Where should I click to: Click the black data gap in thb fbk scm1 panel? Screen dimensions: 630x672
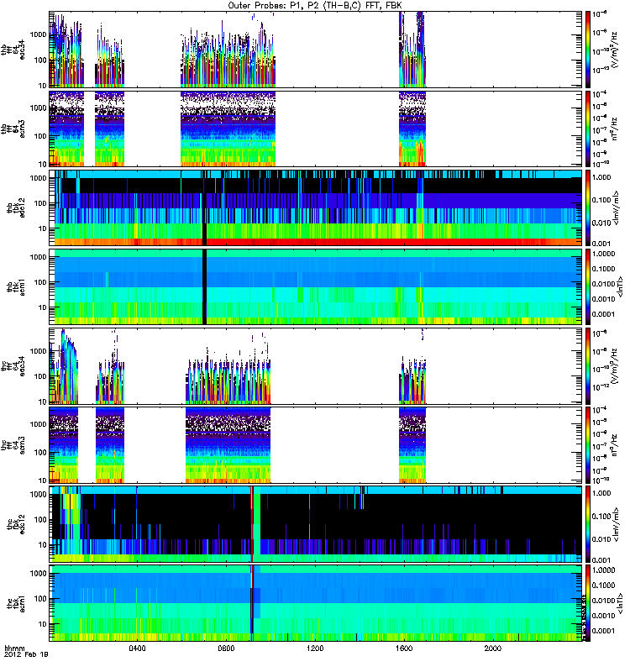pos(204,286)
